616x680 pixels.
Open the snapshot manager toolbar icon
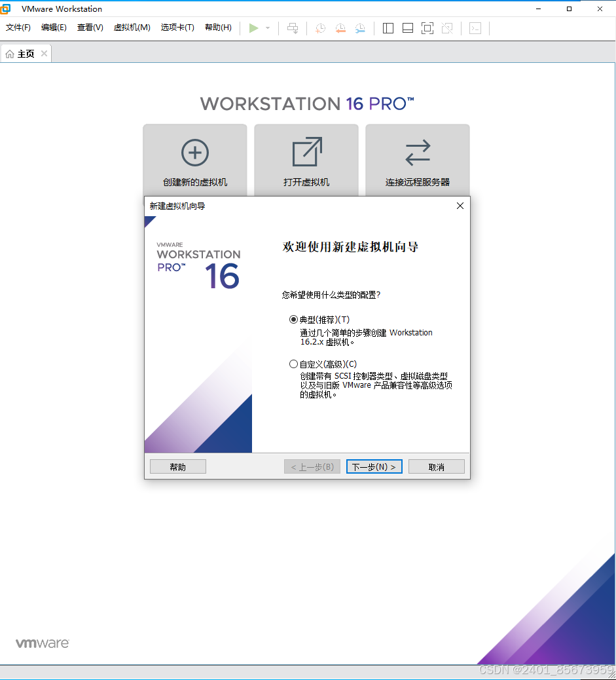[x=360, y=28]
